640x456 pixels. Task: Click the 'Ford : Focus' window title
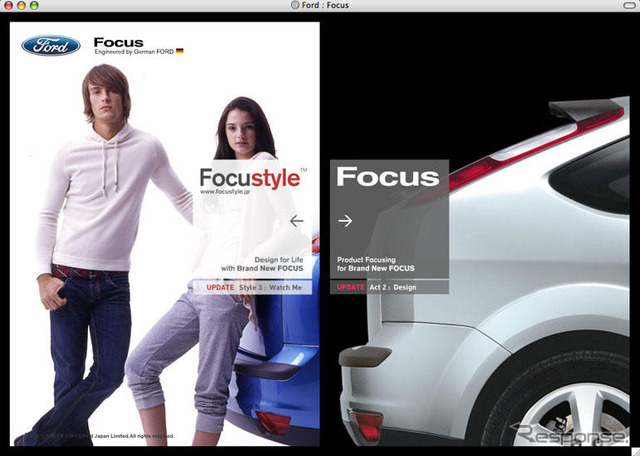(x=325, y=5)
